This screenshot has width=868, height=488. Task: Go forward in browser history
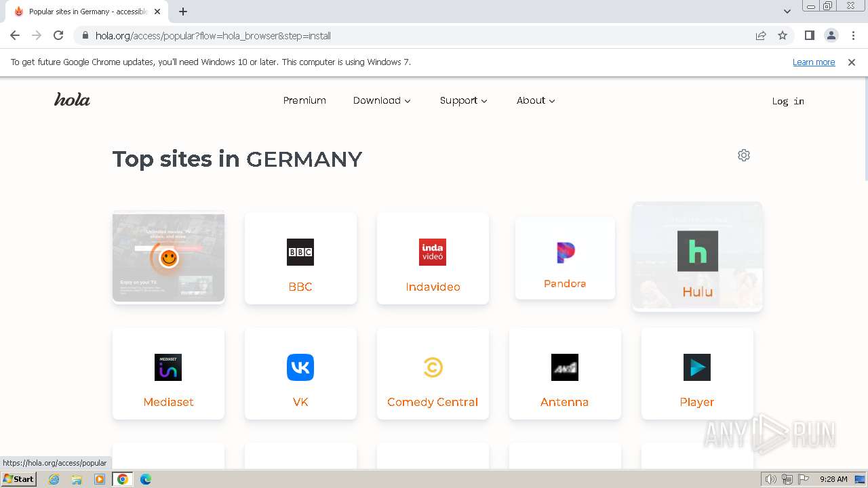pyautogui.click(x=37, y=35)
